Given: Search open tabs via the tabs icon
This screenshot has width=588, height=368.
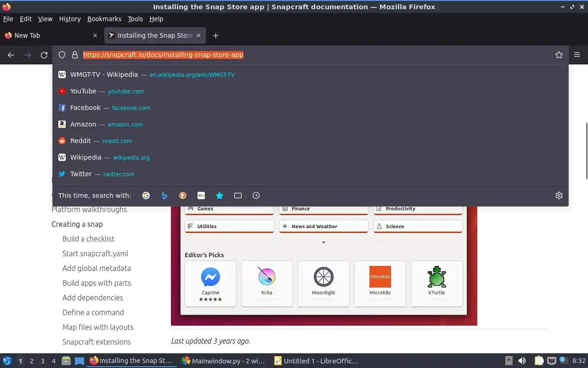Looking at the screenshot, I should 238,195.
